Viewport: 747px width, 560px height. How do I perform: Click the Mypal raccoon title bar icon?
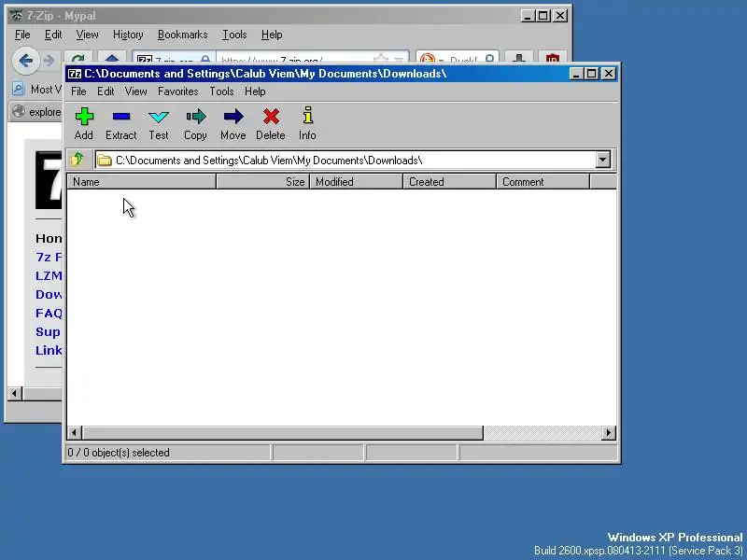(x=16, y=16)
